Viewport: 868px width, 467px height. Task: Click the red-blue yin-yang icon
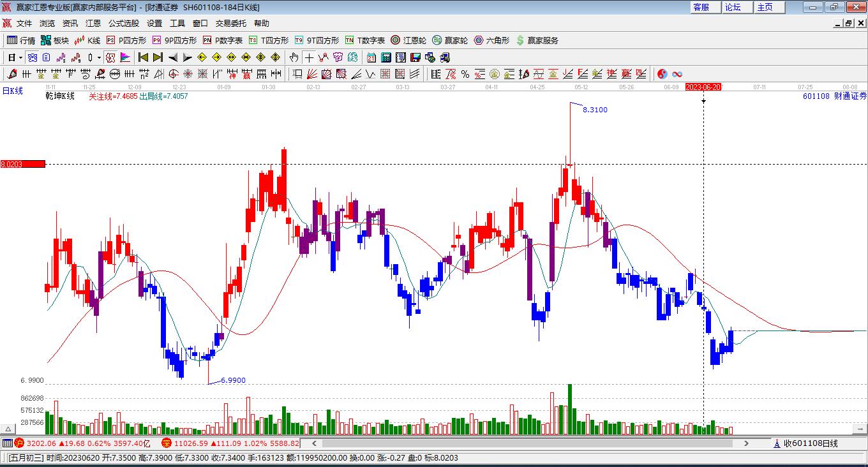point(662,74)
